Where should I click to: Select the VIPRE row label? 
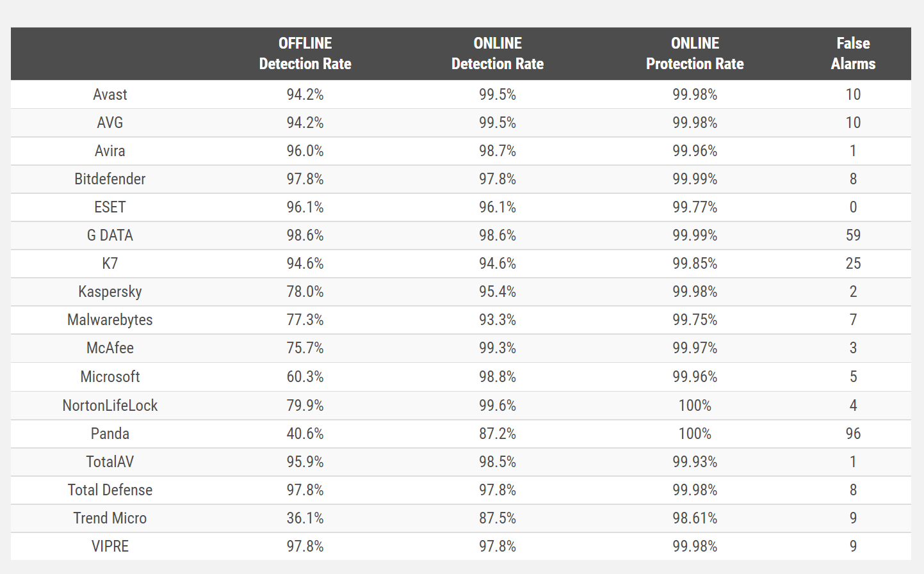[x=110, y=546]
